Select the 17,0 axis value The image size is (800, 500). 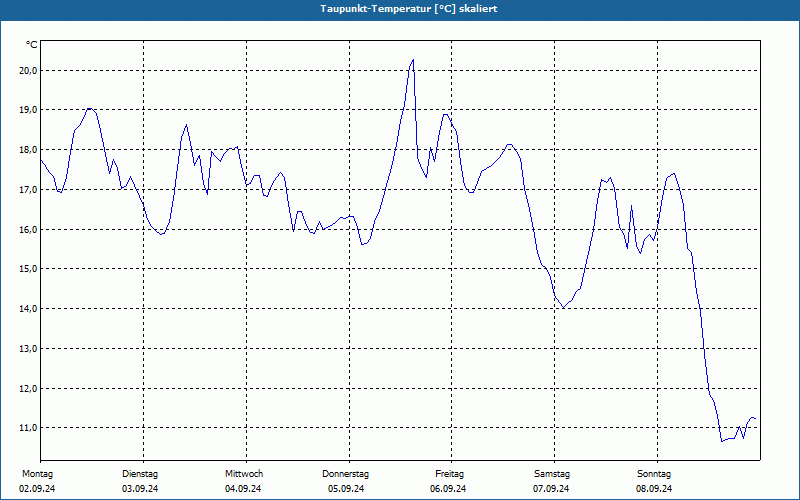pyautogui.click(x=28, y=189)
